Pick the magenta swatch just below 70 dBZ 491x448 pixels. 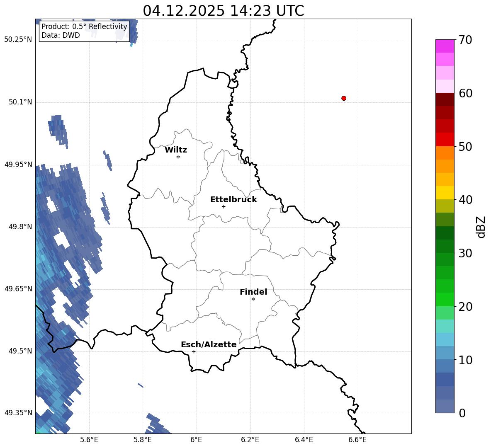445,46
